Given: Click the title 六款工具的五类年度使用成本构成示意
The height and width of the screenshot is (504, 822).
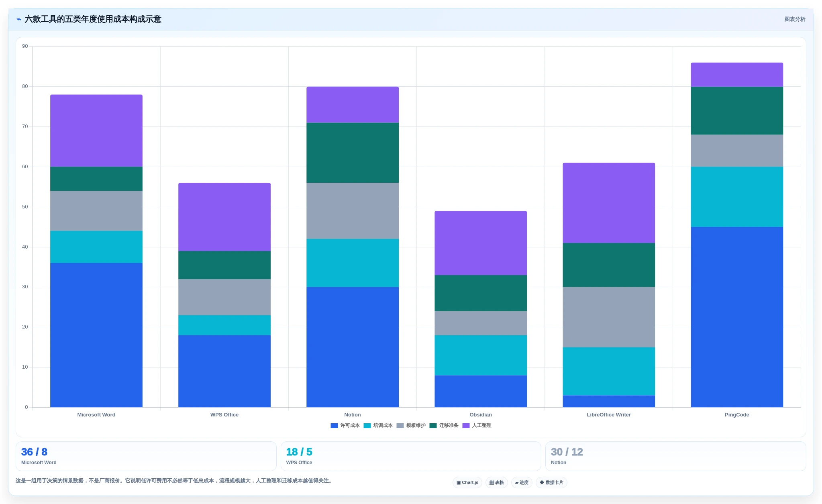Looking at the screenshot, I should [x=93, y=19].
